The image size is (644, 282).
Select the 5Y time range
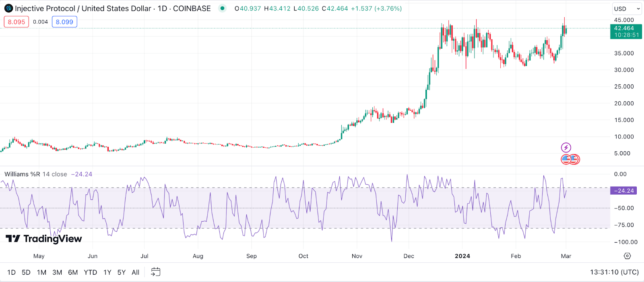(122, 272)
